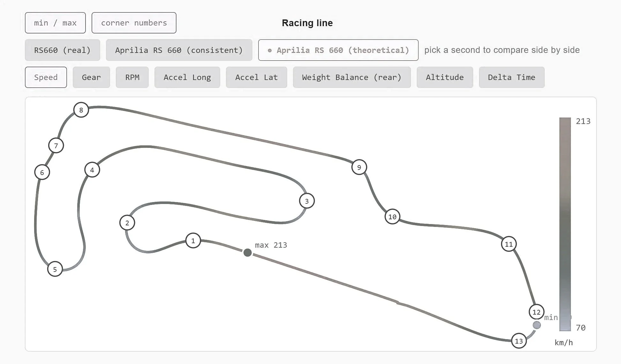The width and height of the screenshot is (621, 364).
Task: Switch to the Gear channel
Action: [91, 77]
